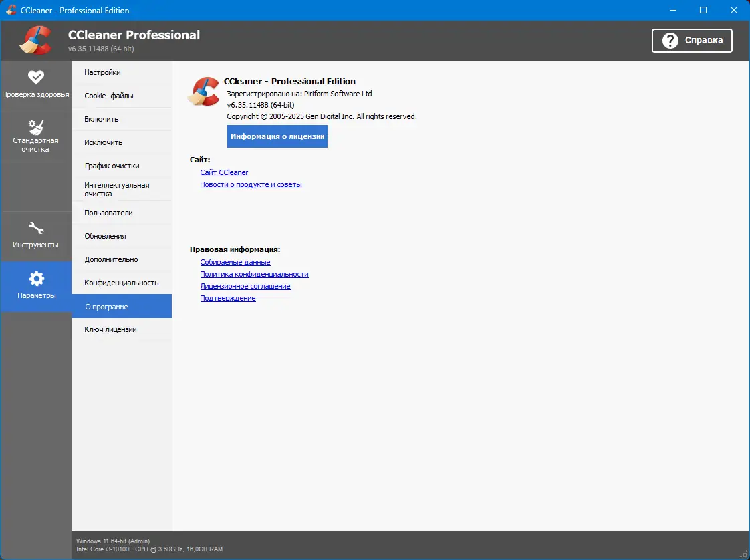Click the Copyright 2005-2025 Gen Digital text

pos(322,116)
